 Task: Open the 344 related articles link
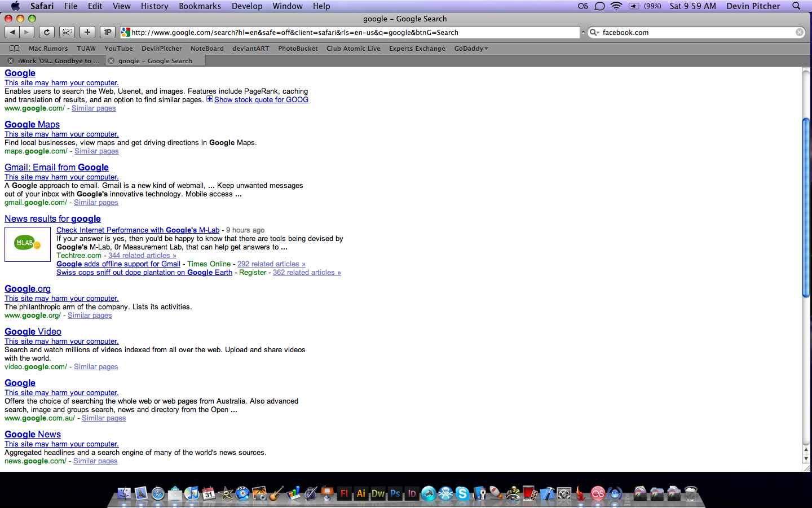[x=142, y=255]
